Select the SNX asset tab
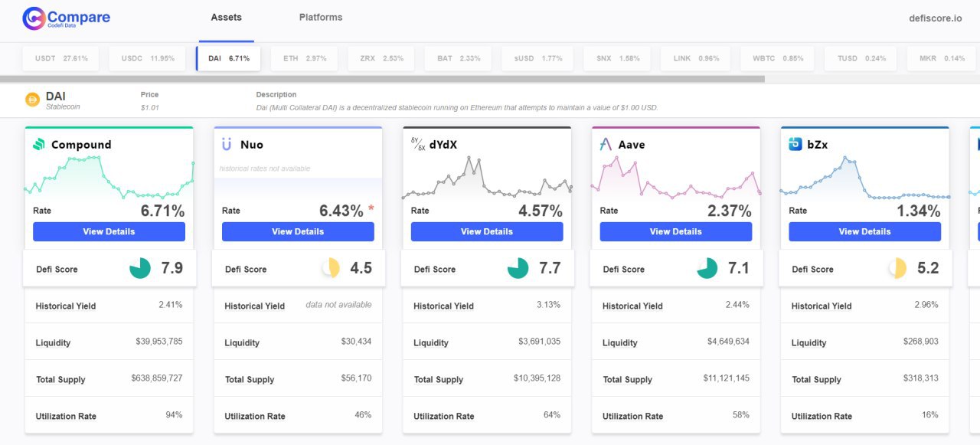The width and height of the screenshot is (980, 445). [x=617, y=58]
